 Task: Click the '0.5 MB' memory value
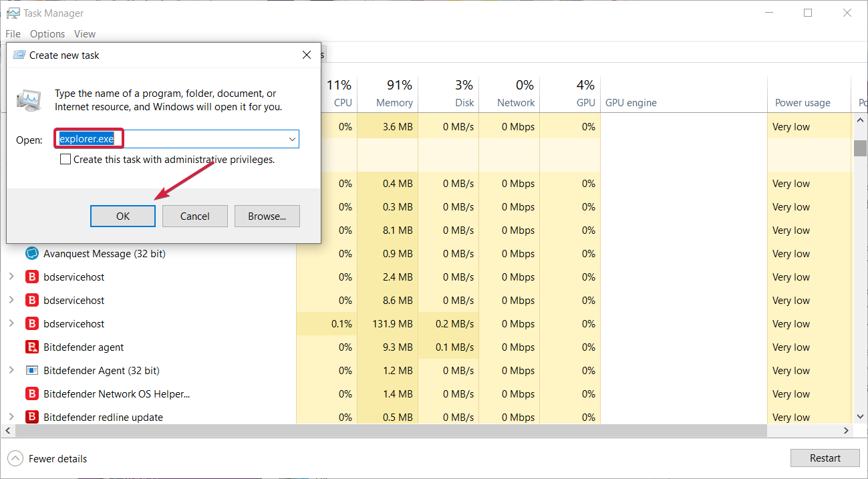398,418
